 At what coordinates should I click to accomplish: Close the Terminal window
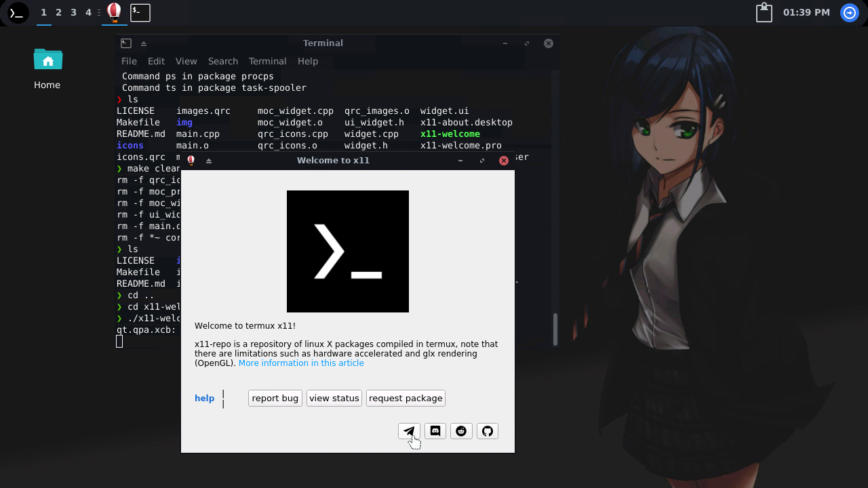click(x=549, y=43)
